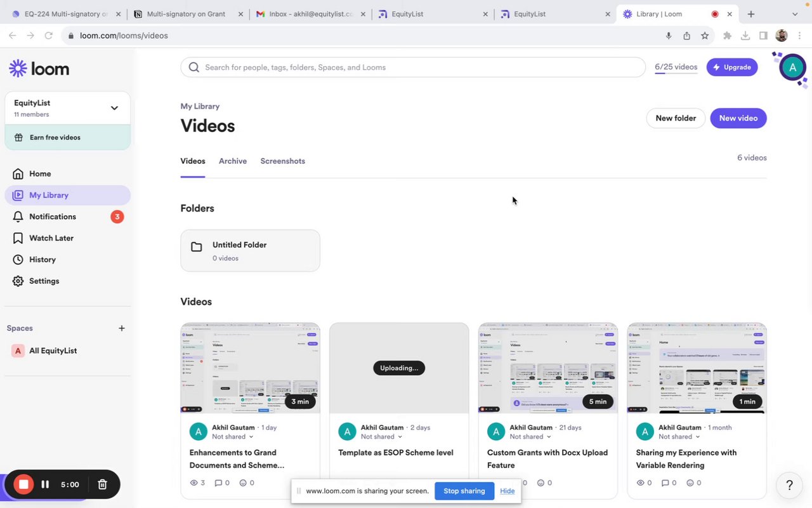This screenshot has height=508, width=812.
Task: Click reactions emoji icon on Custom Grants video
Action: [x=540, y=483]
